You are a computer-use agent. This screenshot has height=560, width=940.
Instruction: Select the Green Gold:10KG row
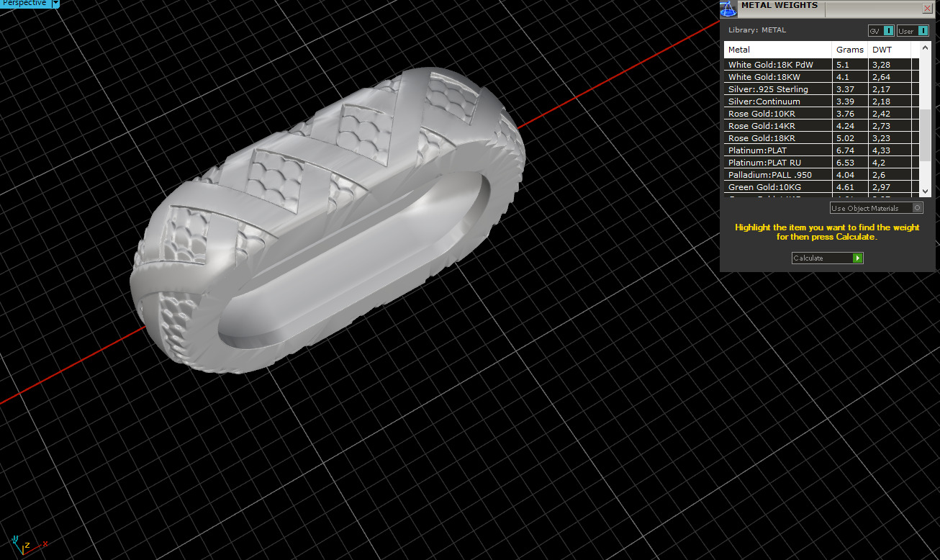(822, 187)
